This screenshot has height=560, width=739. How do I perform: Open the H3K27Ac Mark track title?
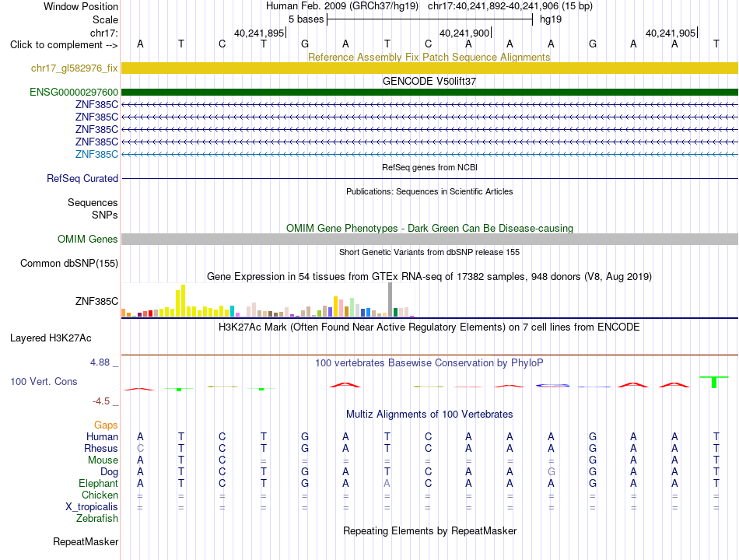point(429,327)
